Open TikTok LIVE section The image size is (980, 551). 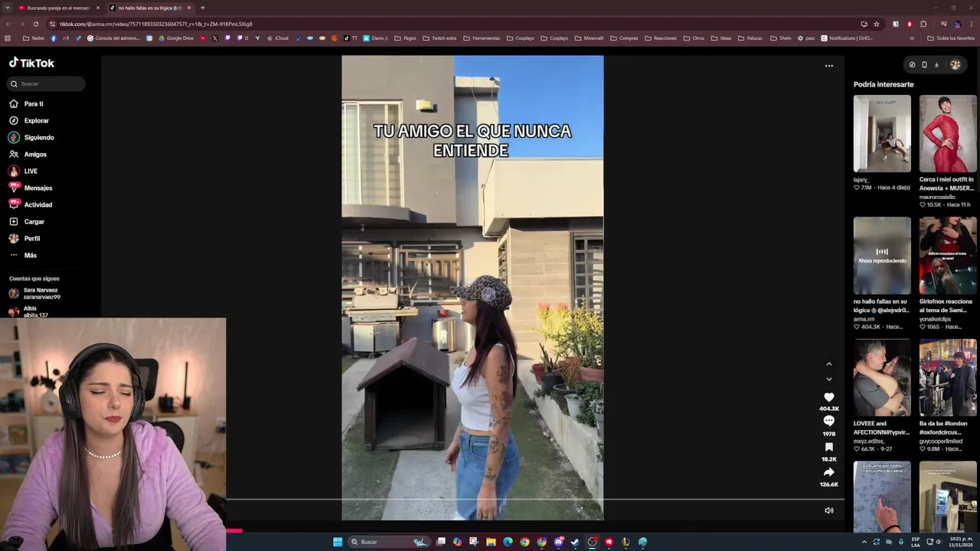(x=23, y=171)
